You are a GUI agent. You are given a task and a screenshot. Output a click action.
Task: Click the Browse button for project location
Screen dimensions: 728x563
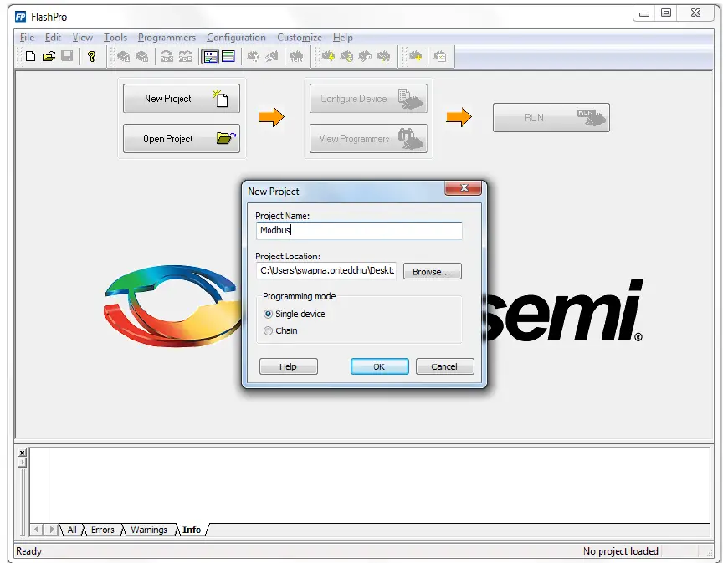pyautogui.click(x=432, y=271)
